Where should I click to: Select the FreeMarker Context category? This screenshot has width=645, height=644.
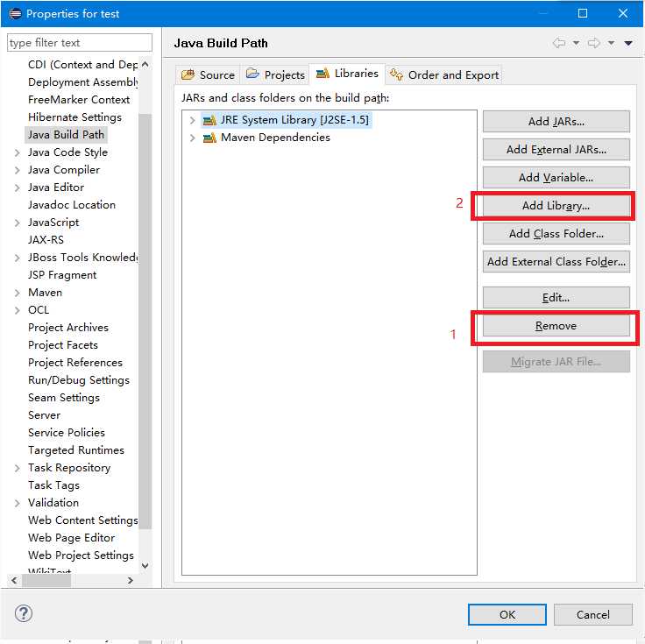tap(79, 100)
